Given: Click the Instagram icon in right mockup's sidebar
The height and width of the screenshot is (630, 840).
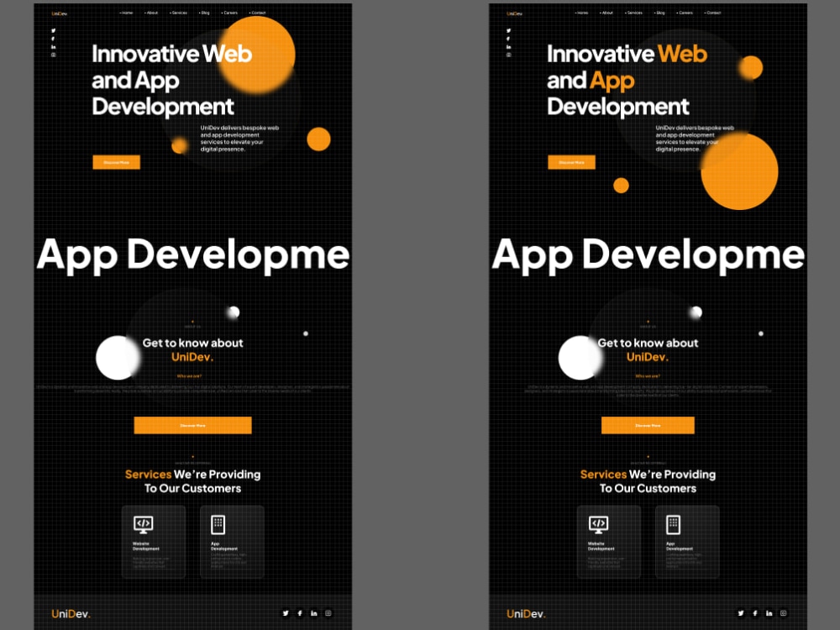Looking at the screenshot, I should [508, 55].
